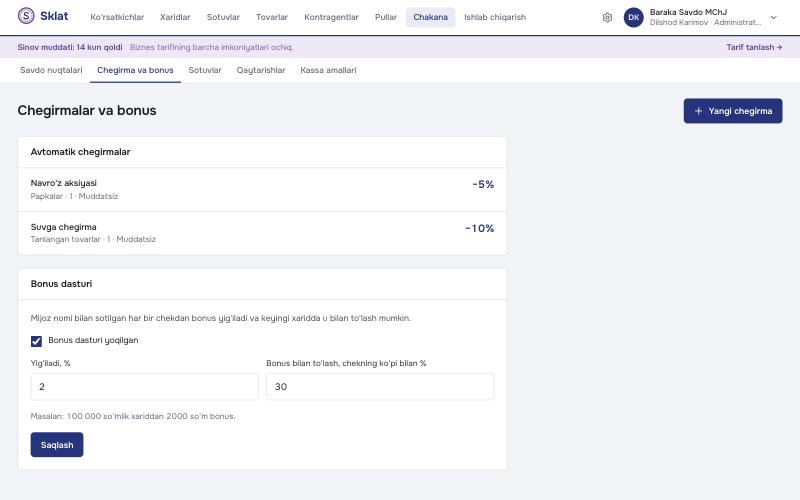Click the Sklat logo icon

coord(26,16)
